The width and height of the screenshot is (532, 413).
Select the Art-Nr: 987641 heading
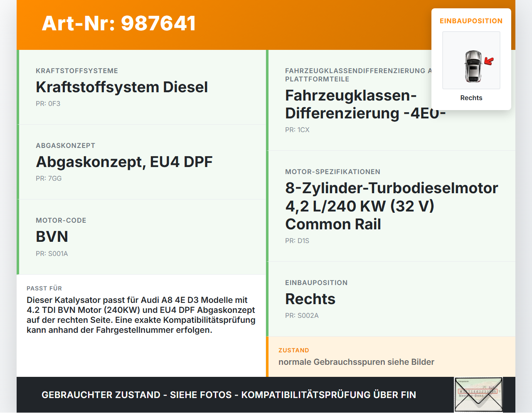[x=118, y=24]
